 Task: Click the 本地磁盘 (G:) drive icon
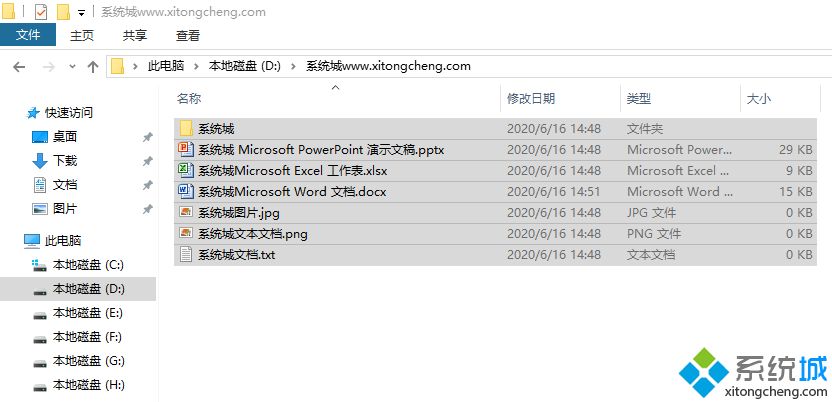pos(40,363)
